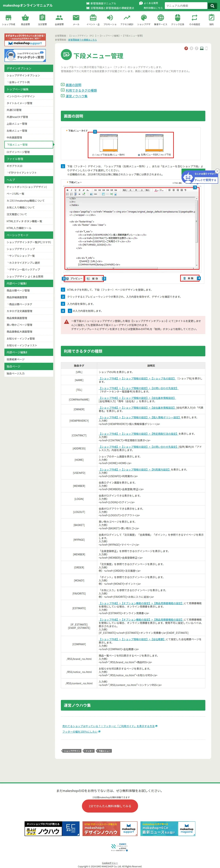
Task: Open the Cookieポリシー footer link
Action: pos(110,863)
